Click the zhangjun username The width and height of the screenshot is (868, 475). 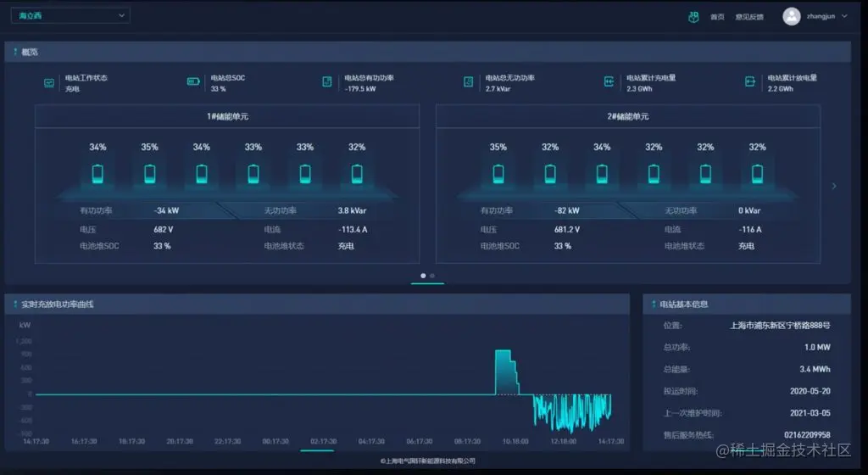coord(821,17)
